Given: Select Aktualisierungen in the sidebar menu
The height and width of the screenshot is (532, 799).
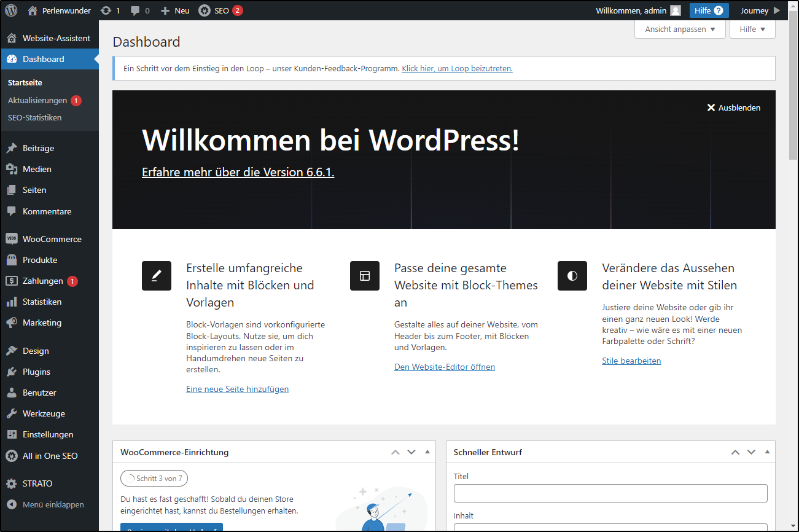Looking at the screenshot, I should coord(37,100).
